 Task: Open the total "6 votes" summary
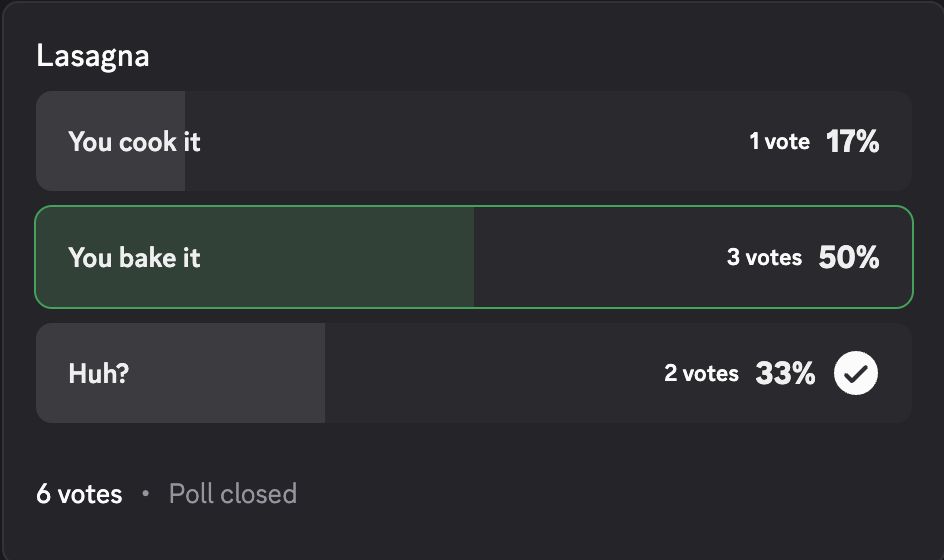pyautogui.click(x=79, y=494)
